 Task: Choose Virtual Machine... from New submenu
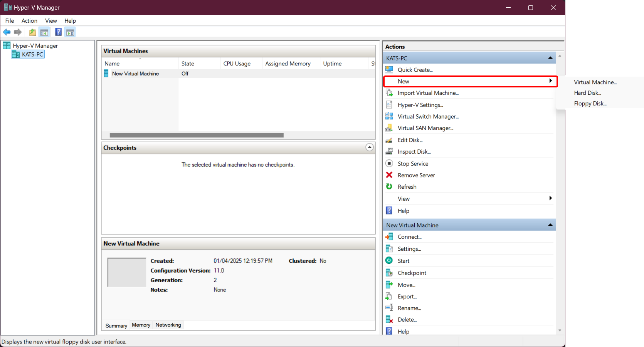[x=595, y=82]
